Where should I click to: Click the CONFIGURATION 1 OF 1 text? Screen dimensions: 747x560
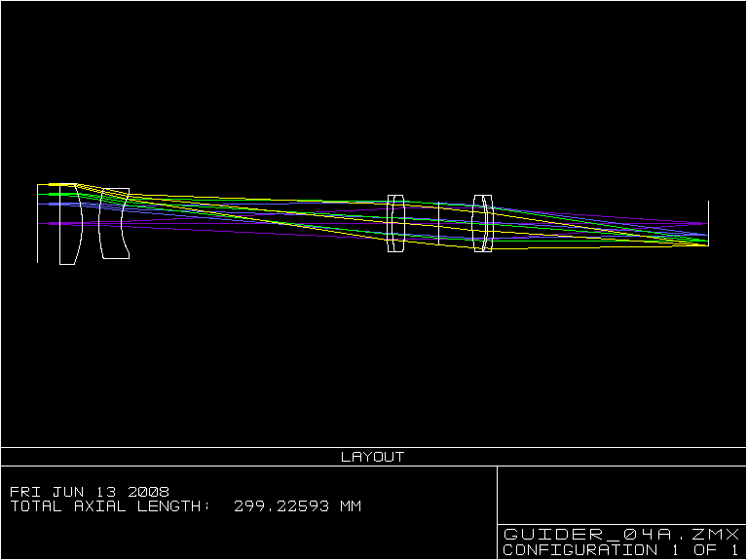(620, 550)
